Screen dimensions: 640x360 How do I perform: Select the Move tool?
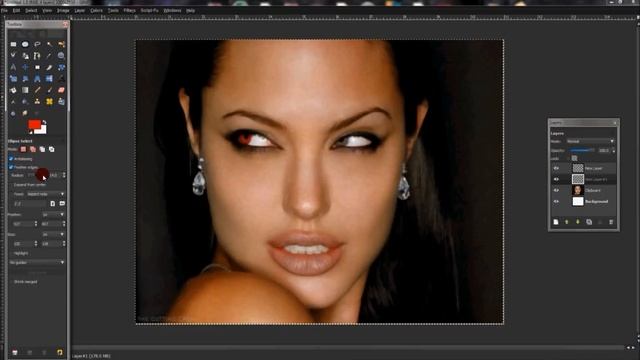pyautogui.click(x=25, y=67)
